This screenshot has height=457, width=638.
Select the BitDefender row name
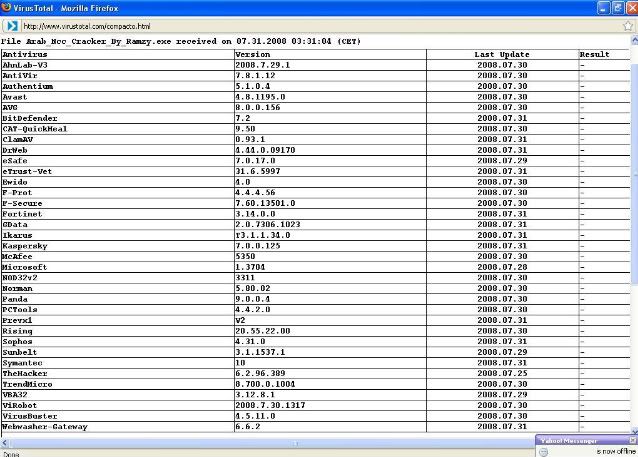click(30, 118)
